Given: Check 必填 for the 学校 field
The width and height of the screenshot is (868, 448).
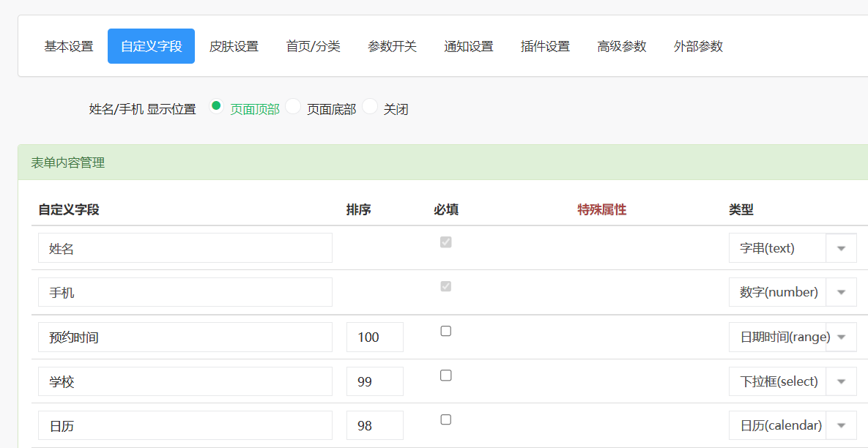Looking at the screenshot, I should 445,375.
